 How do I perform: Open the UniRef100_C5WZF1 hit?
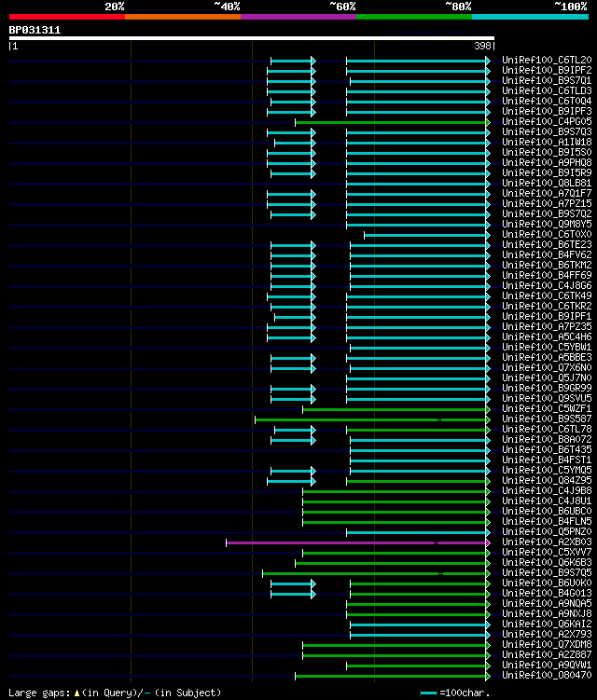click(x=547, y=409)
